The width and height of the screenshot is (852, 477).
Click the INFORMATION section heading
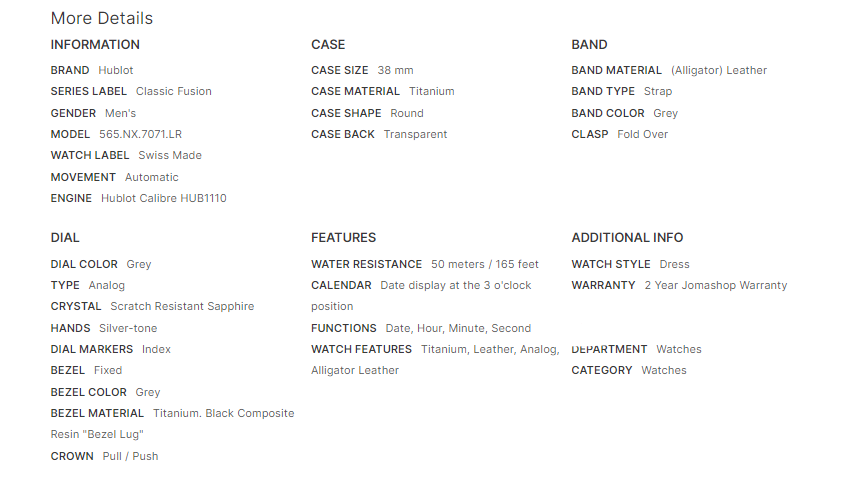(x=95, y=44)
